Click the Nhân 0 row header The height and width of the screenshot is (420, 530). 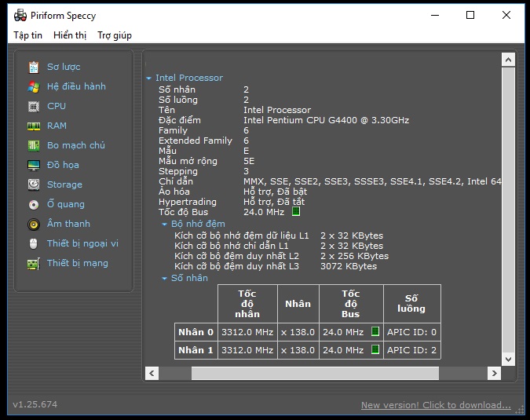[x=196, y=332]
